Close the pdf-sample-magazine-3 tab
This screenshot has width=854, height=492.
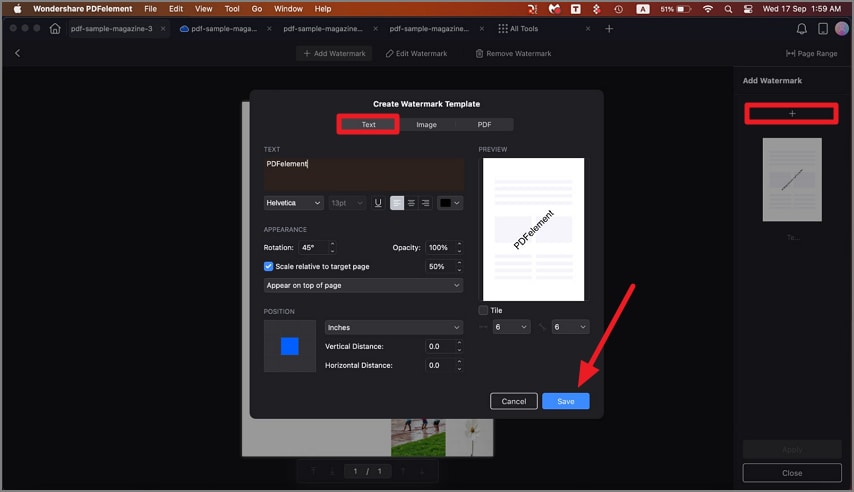coord(163,28)
